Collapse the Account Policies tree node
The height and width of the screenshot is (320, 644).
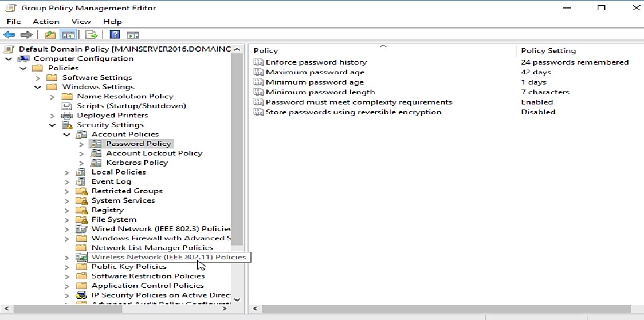[67, 135]
